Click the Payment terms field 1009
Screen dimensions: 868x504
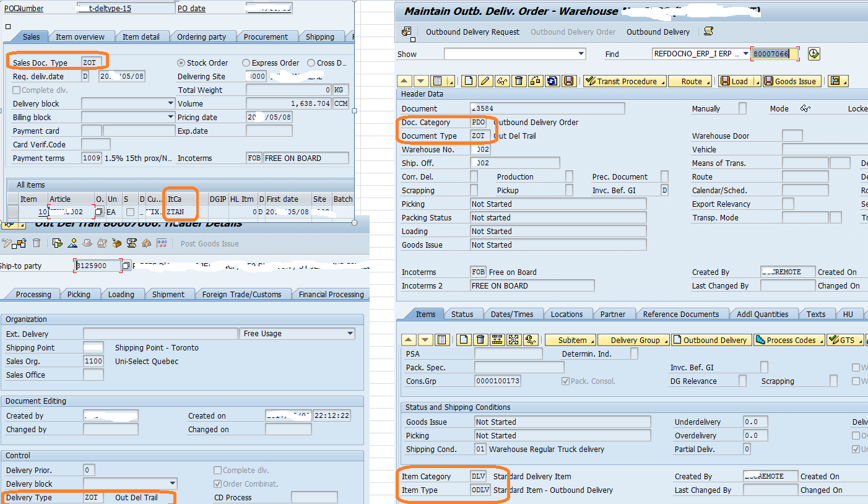click(x=92, y=158)
